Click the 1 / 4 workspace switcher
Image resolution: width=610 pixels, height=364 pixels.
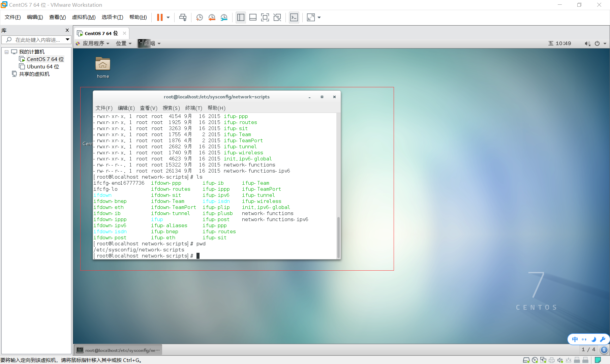coord(588,350)
